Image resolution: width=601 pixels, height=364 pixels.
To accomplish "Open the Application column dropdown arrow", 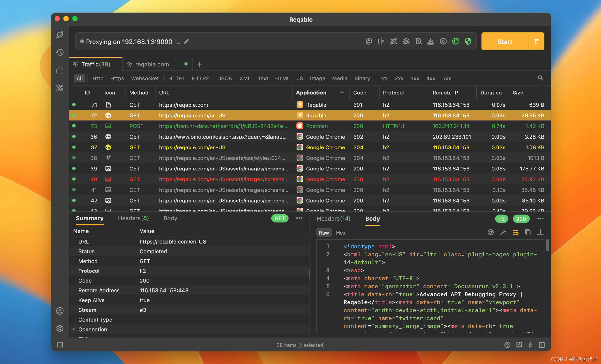I will [x=342, y=93].
